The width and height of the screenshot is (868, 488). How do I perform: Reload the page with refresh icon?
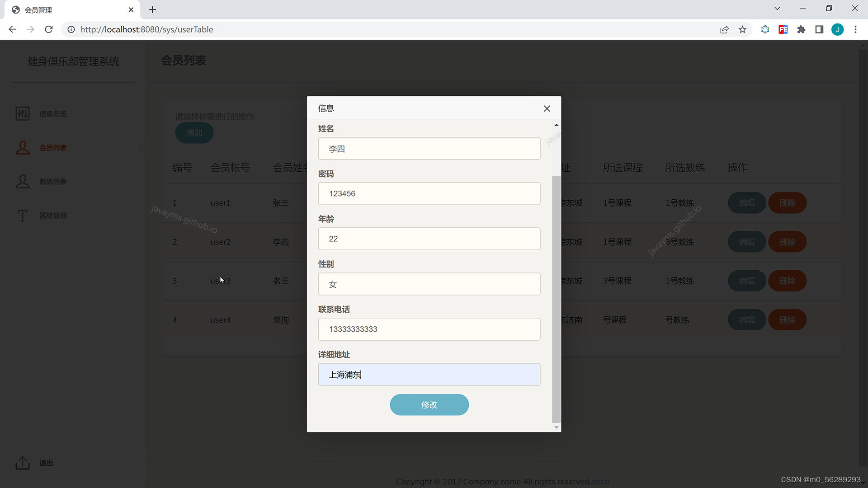tap(49, 29)
